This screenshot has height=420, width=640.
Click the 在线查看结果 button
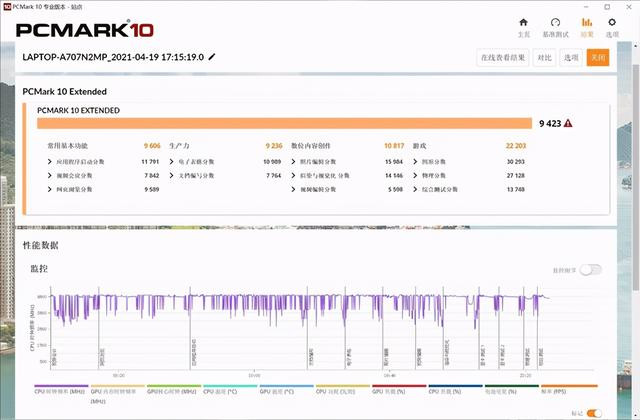coord(502,58)
